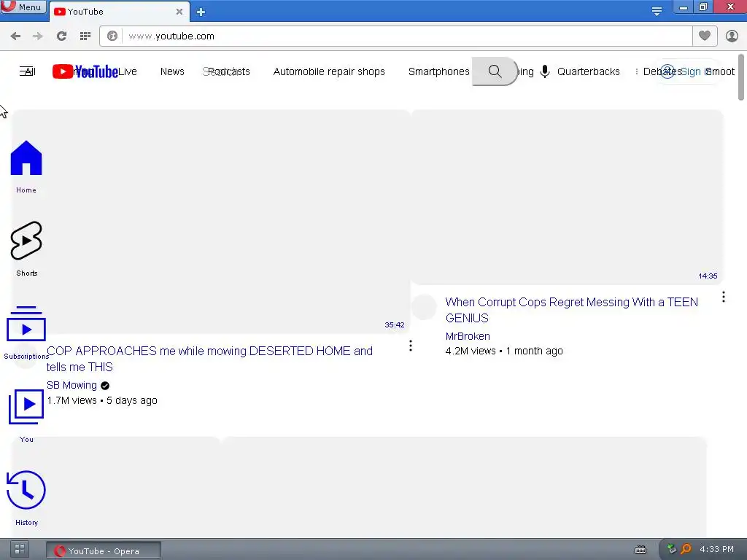Go to Home in sidebar
The image size is (747, 560).
26,167
